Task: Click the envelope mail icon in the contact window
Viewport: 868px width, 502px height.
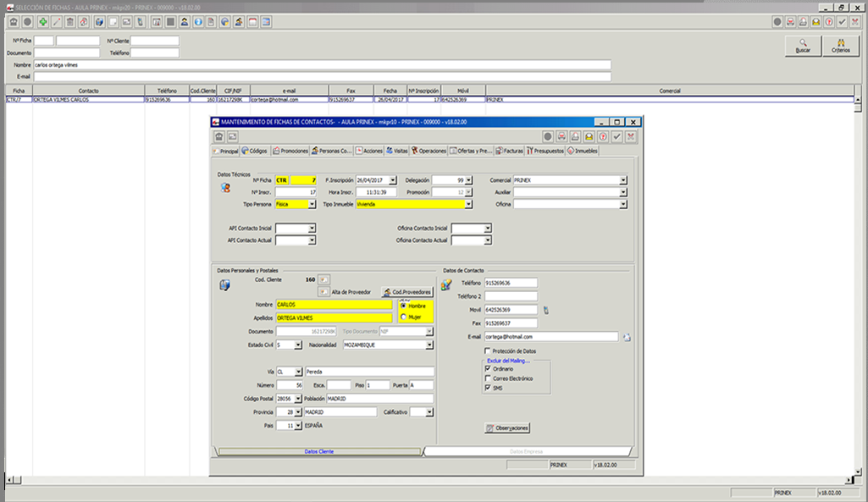Action: pyautogui.click(x=590, y=136)
